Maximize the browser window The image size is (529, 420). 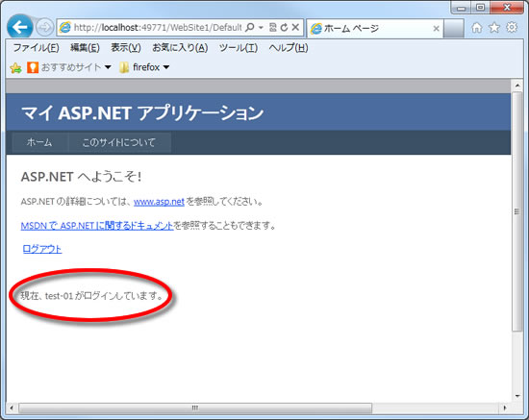pos(480,8)
